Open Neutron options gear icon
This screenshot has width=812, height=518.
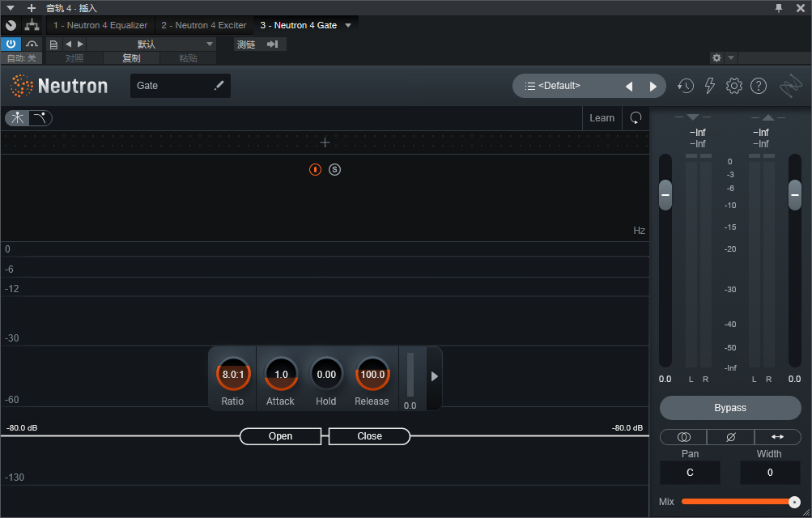[733, 86]
